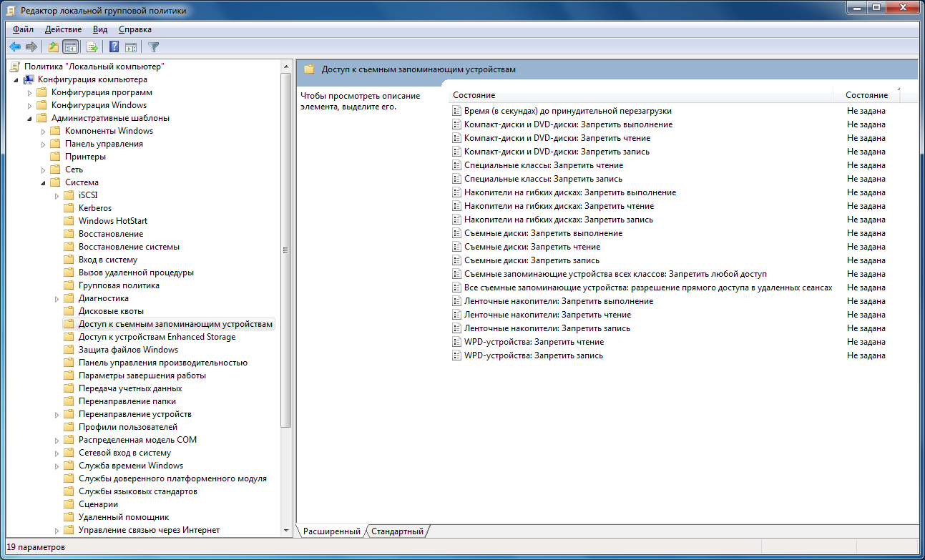Toggle the action pane toolbar icon
The height and width of the screenshot is (560, 925).
[x=131, y=47]
